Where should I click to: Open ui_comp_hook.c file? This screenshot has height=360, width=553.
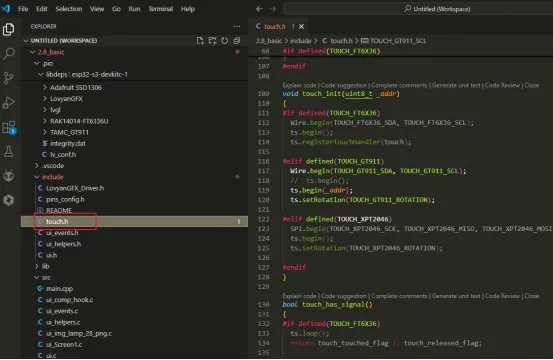coord(69,300)
